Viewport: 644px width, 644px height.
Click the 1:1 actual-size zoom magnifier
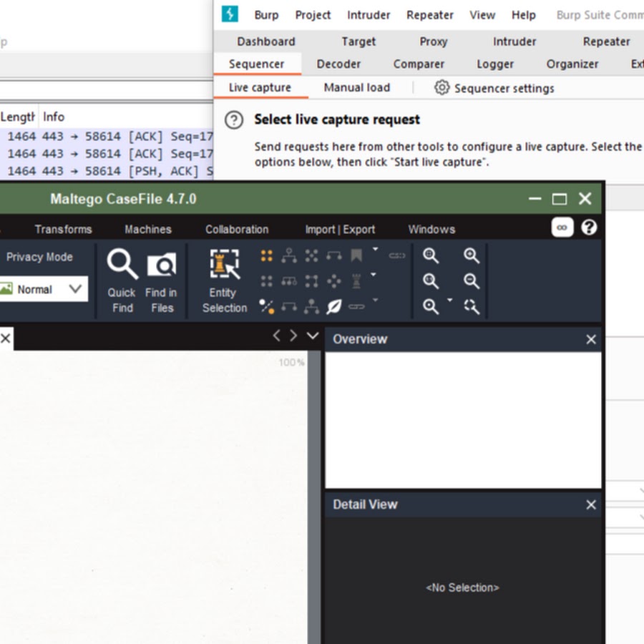[x=431, y=281]
